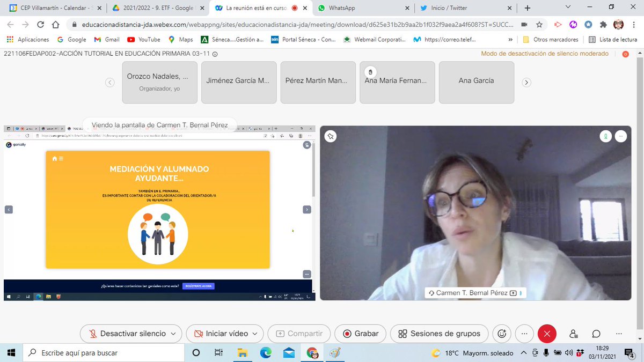The image size is (644, 362).
Task: Click green microphone icon on Carmen's video
Action: click(605, 136)
